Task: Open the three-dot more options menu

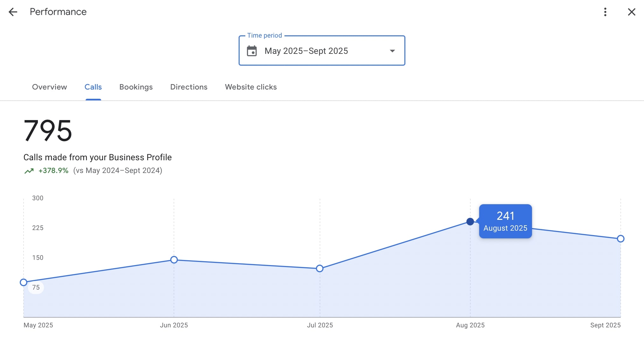Action: point(605,12)
